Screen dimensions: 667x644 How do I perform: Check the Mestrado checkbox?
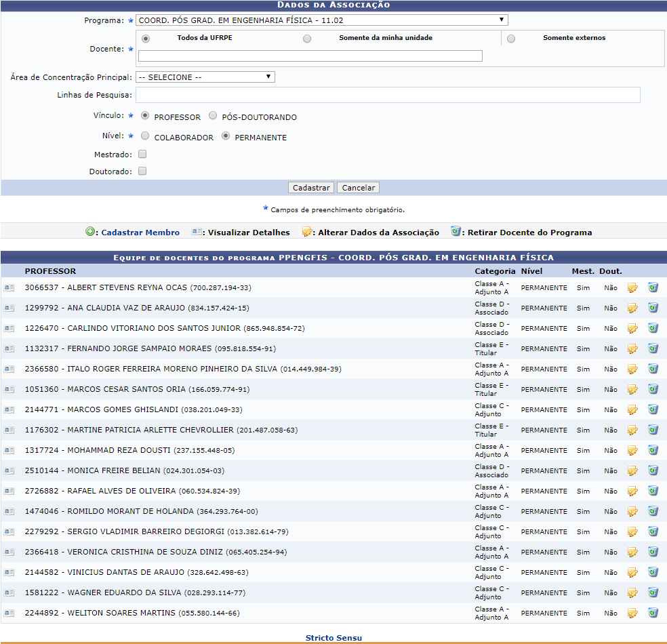[x=142, y=154]
